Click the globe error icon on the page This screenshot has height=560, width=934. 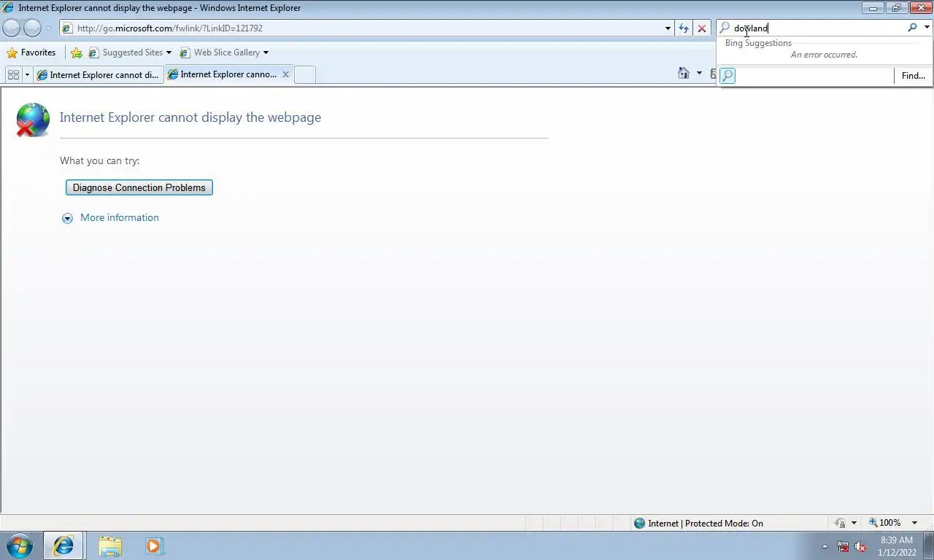click(x=33, y=120)
